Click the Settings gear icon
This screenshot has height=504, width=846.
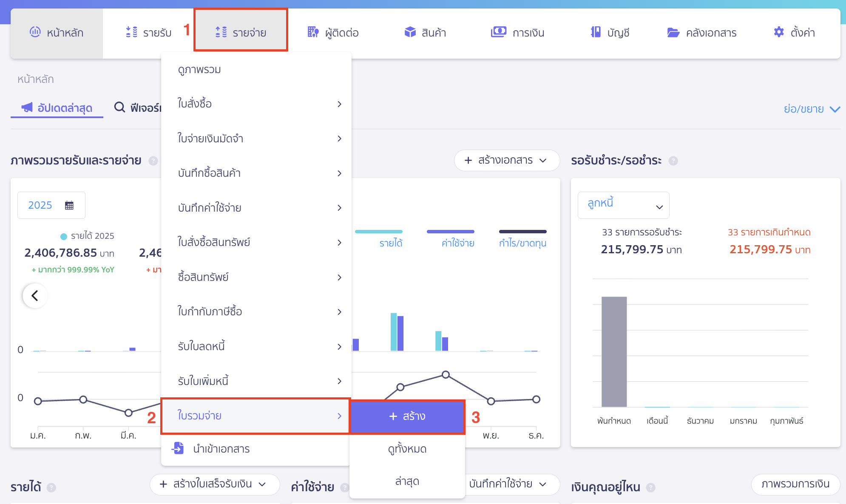pyautogui.click(x=778, y=32)
